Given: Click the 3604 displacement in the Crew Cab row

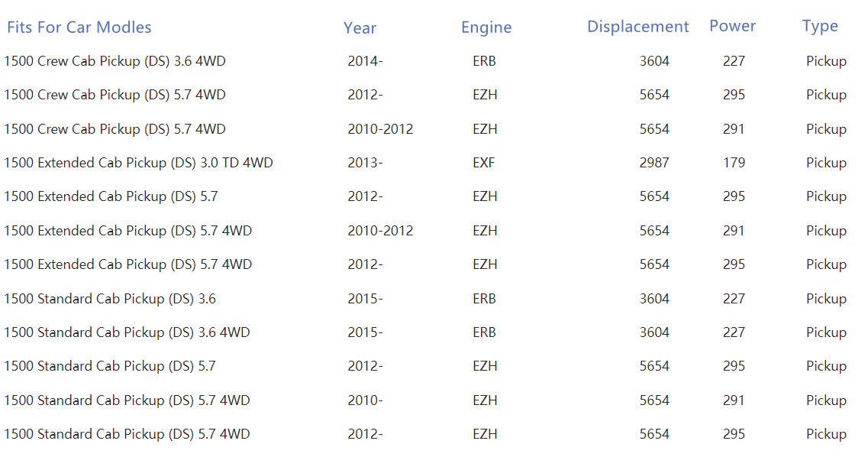Looking at the screenshot, I should [x=654, y=61].
